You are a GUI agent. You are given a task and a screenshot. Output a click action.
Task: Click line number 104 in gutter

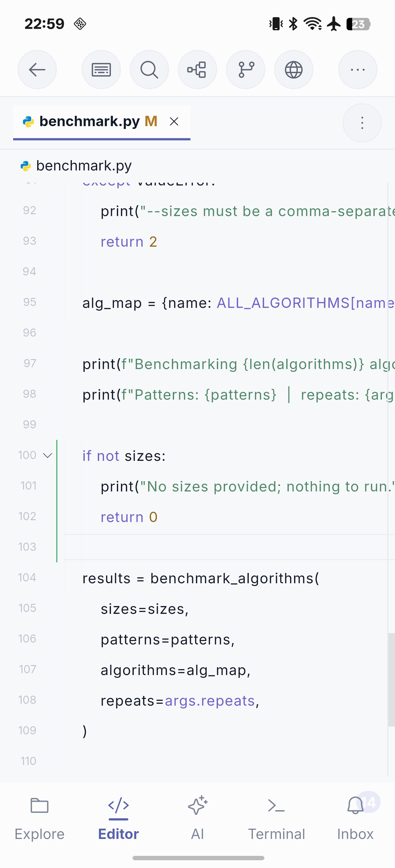(27, 578)
